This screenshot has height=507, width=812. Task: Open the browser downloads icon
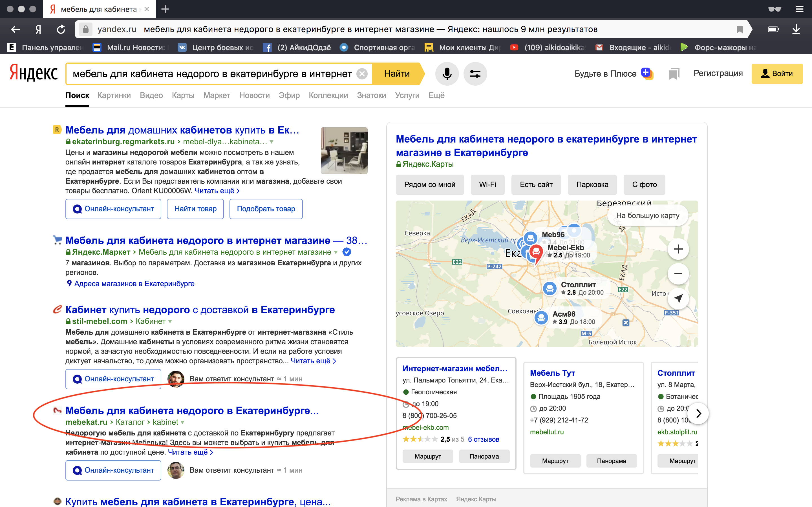tap(796, 30)
